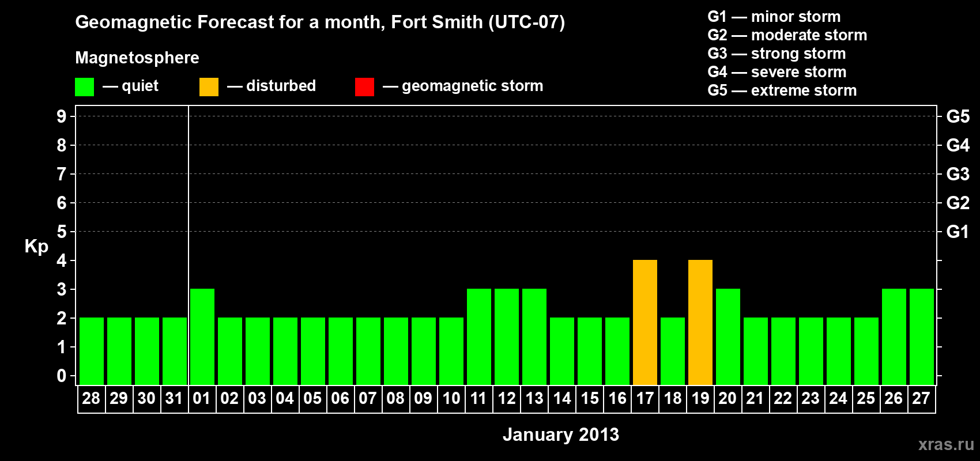Viewport: 980px width, 461px height.
Task: Click the orange disturbed legend swatch
Action: (209, 87)
